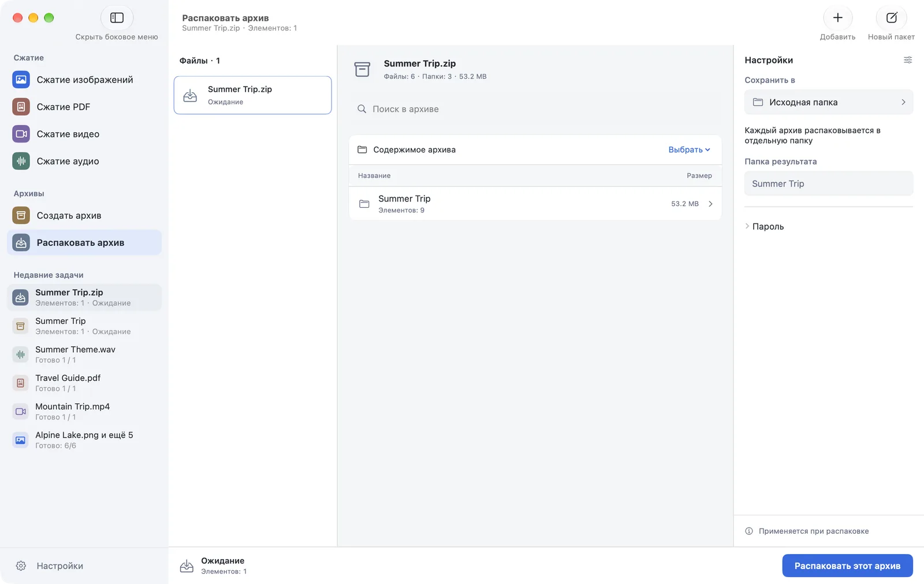Click the Add plus icon
The width and height of the screenshot is (924, 584).
[x=837, y=18]
